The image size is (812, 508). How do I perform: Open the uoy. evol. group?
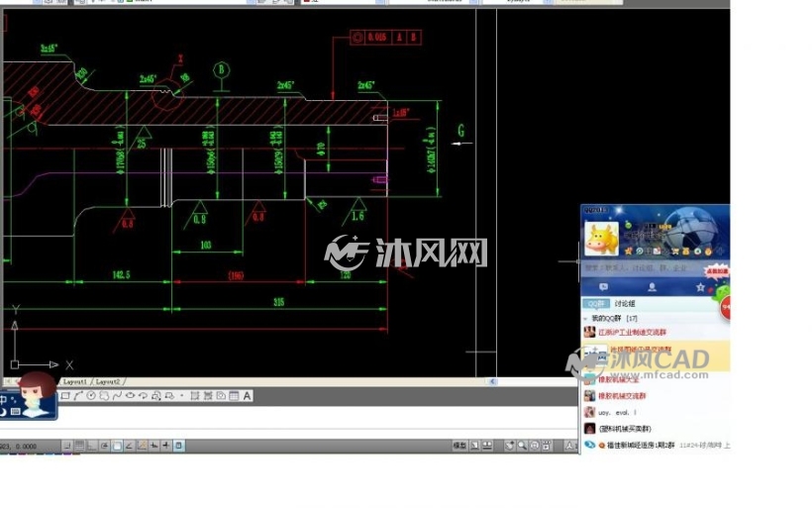[656, 413]
